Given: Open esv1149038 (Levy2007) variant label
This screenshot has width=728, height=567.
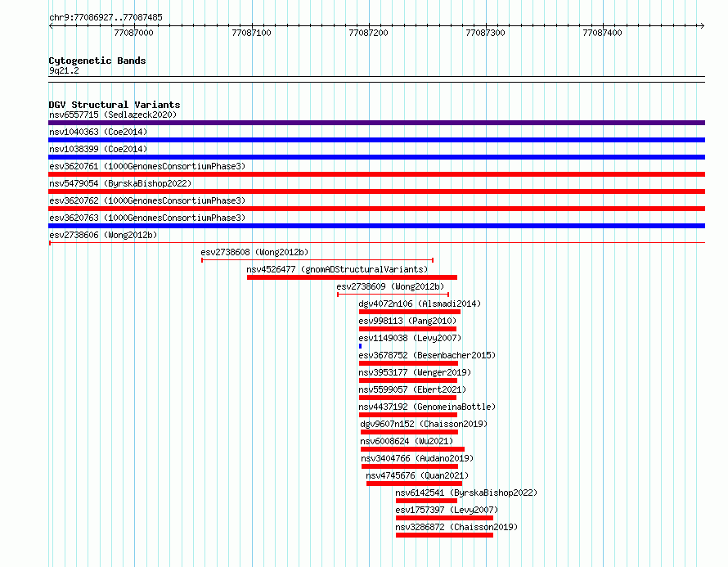Looking at the screenshot, I should click(x=410, y=338).
